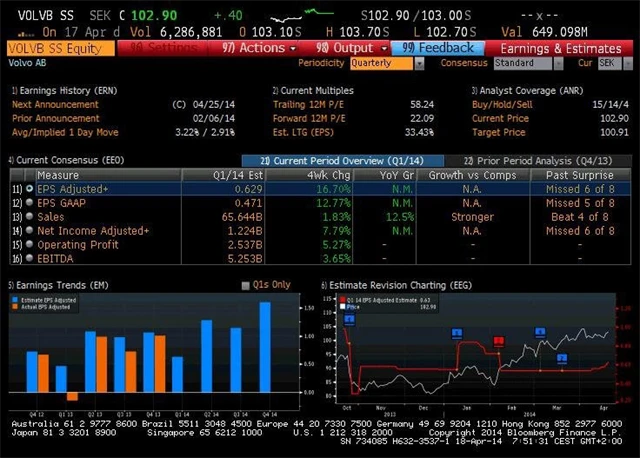Click the red event marker on revision chart
Image resolution: width=640 pixels, height=458 pixels.
click(x=498, y=341)
